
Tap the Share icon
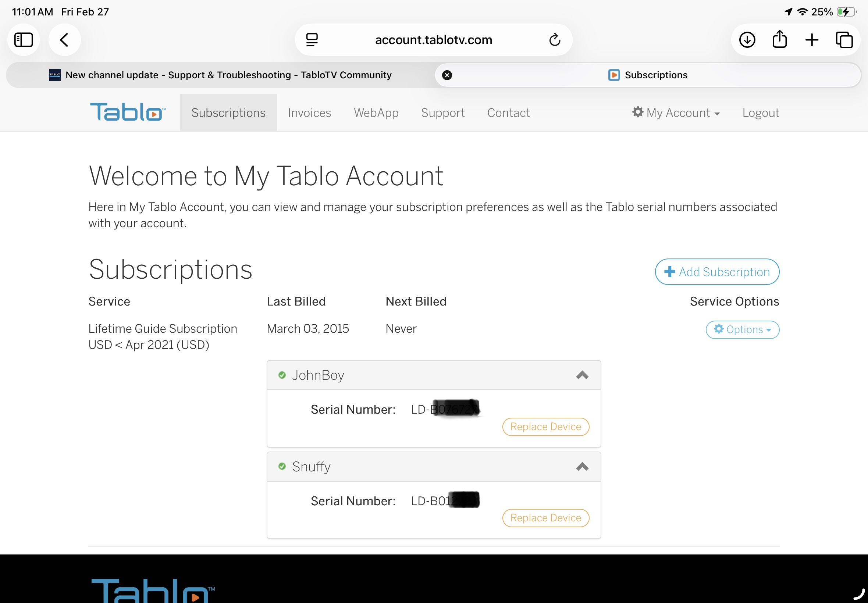pyautogui.click(x=780, y=40)
